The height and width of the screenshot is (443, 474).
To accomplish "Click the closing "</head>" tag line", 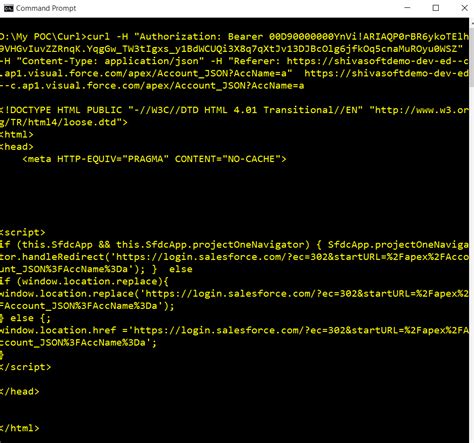I will click(20, 392).
